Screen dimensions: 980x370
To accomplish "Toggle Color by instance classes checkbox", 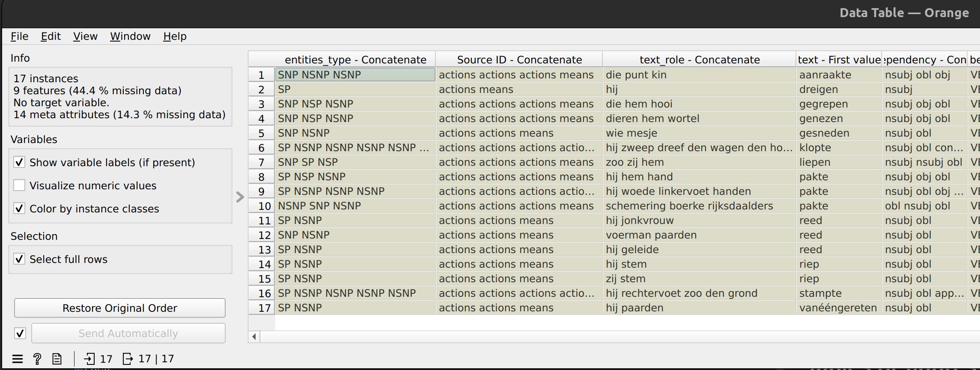I will 19,209.
